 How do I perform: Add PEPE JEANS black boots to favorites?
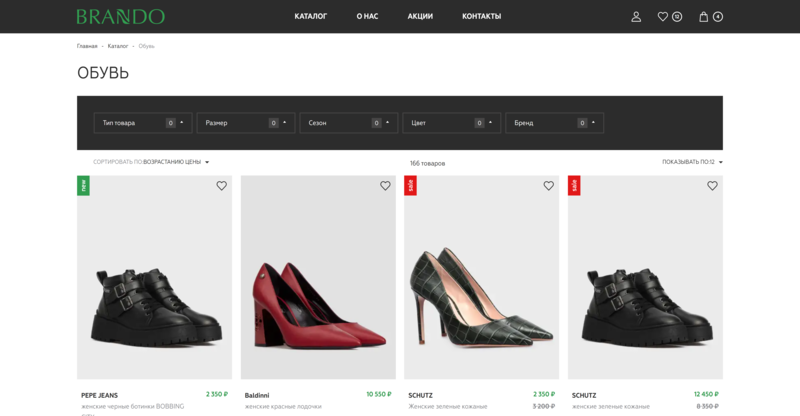pos(221,186)
